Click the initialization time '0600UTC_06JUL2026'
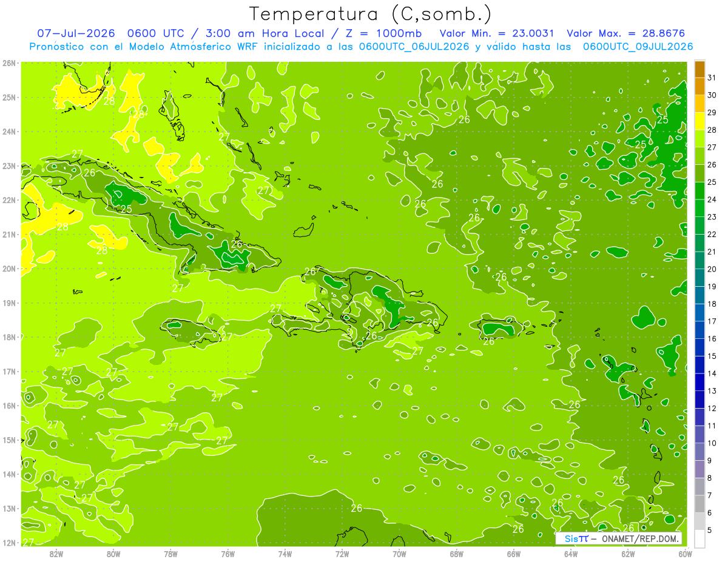728x562 pixels. [x=414, y=47]
